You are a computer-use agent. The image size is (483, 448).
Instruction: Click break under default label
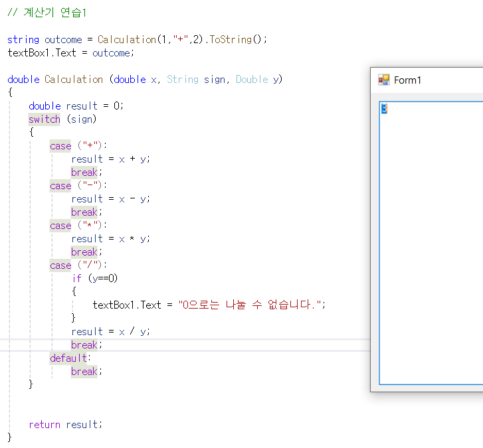pyautogui.click(x=84, y=372)
